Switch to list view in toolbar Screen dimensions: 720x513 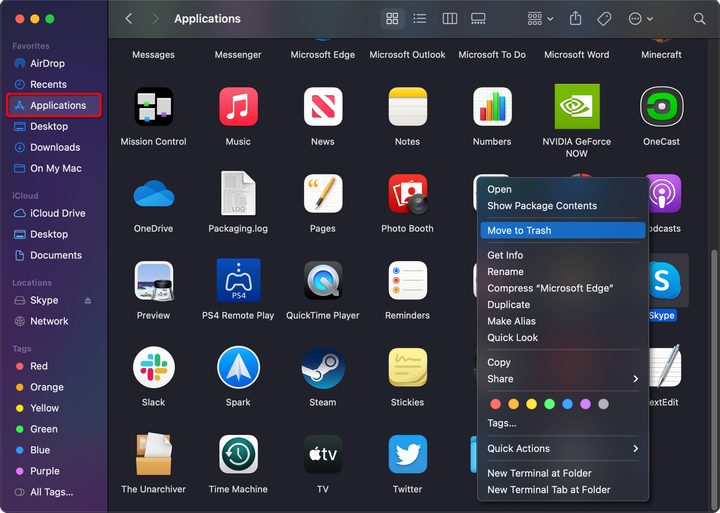click(420, 19)
